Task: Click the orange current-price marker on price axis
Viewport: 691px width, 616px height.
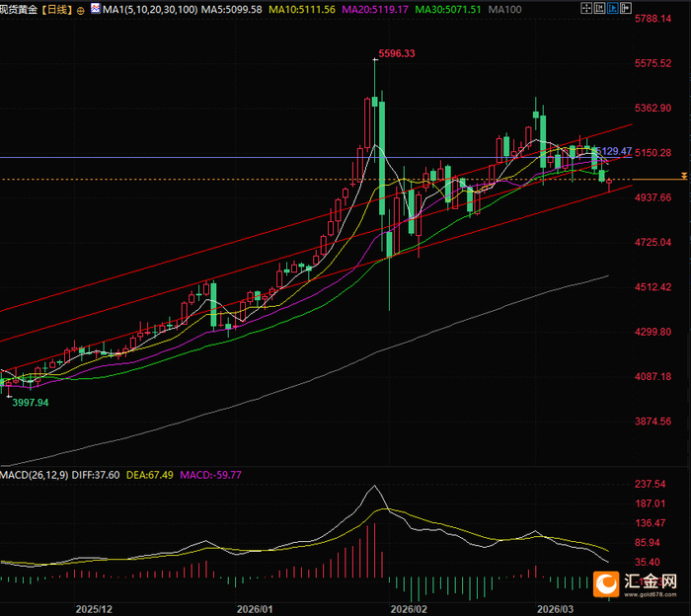Action: tap(684, 177)
